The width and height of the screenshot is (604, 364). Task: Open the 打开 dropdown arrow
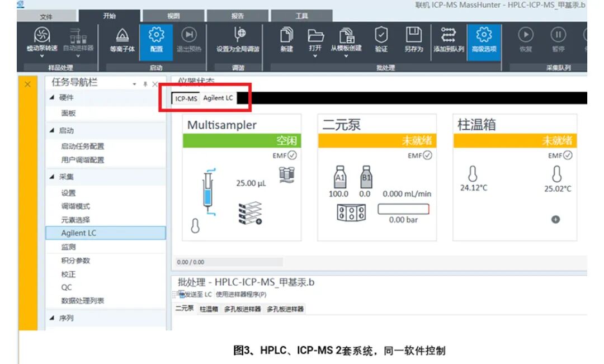[x=315, y=56]
